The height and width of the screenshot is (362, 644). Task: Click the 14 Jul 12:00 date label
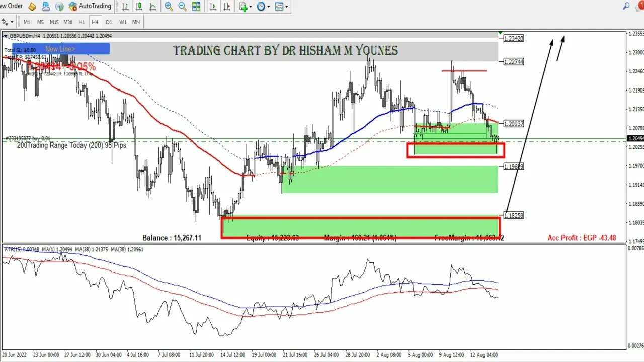(233, 355)
